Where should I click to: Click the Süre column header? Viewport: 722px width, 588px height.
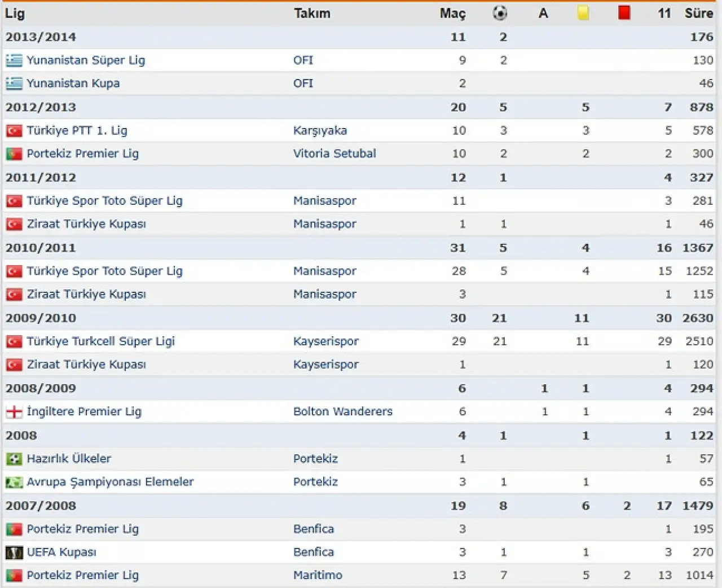point(699,13)
